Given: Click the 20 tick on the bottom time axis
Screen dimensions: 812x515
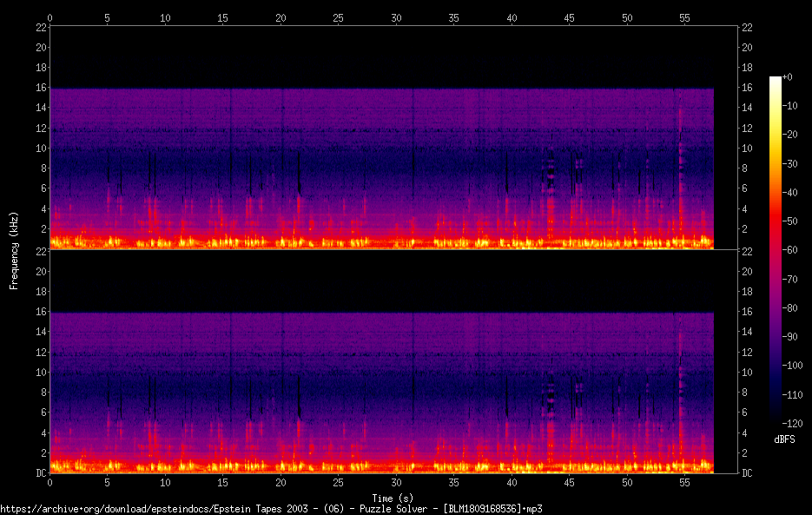Looking at the screenshot, I should 281,482.
